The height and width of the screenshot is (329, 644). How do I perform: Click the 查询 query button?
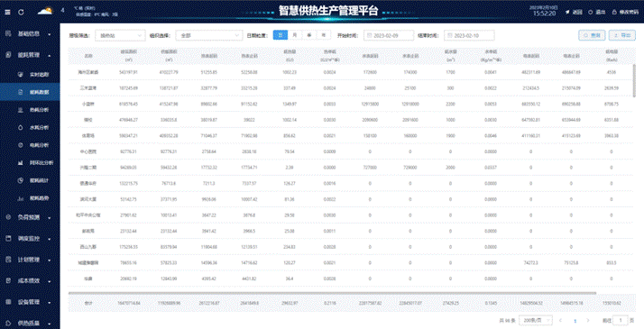pos(592,35)
